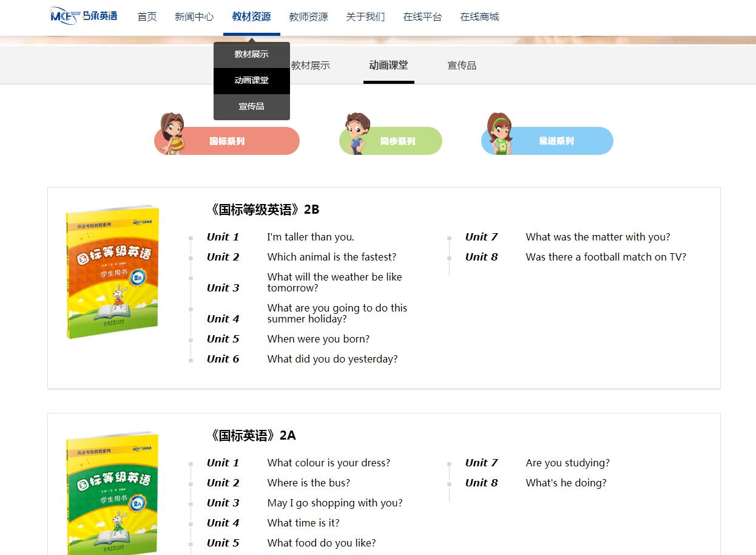Screen dimensions: 756x555
Task: Click Unit 7 label beside "What was the matter with you?"
Action: coord(482,237)
